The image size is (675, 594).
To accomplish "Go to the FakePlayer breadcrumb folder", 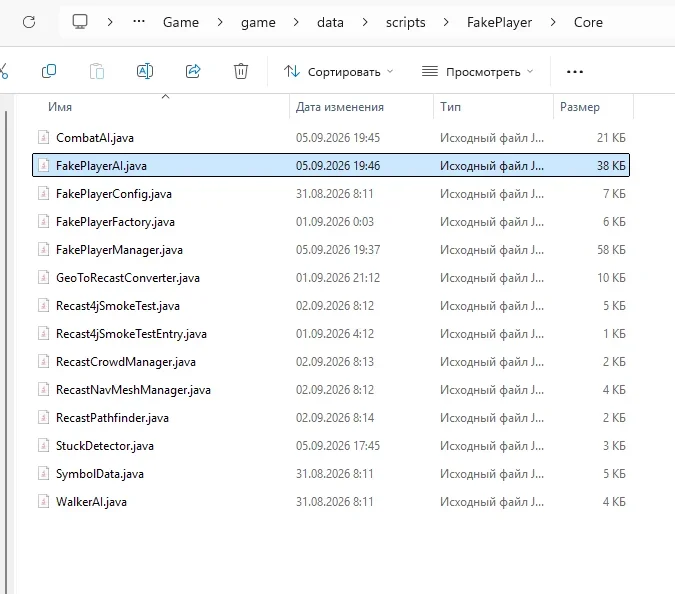I will coord(499,22).
